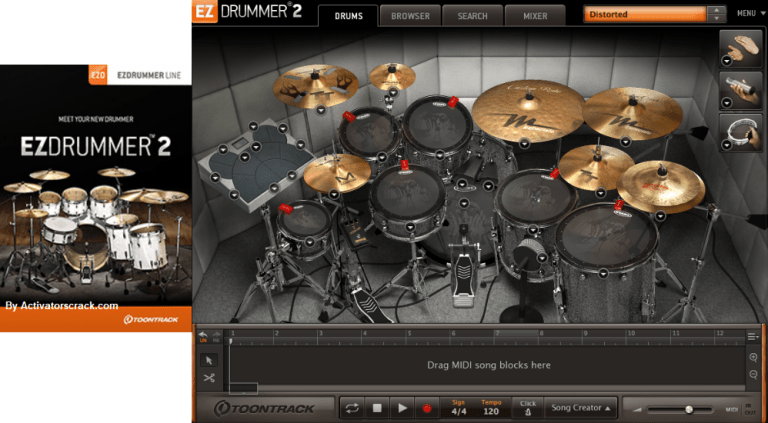Click the volume ramp icon

636,410
